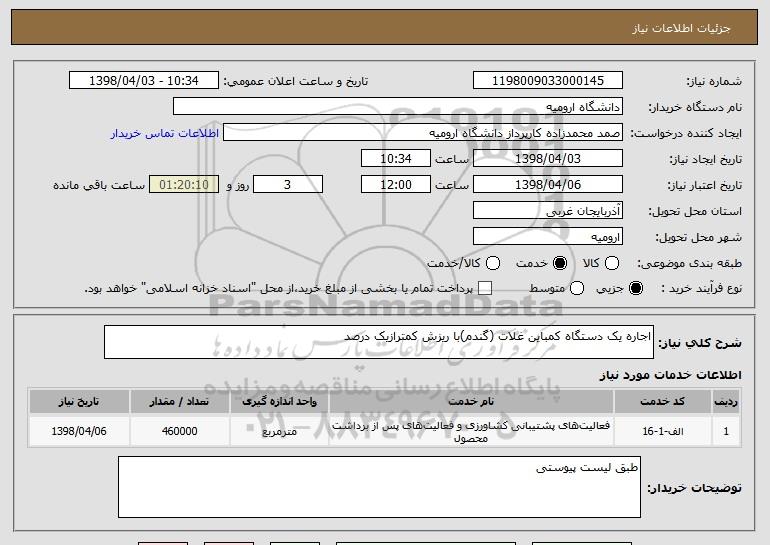Image resolution: width=770 pixels, height=545 pixels.
Task: Click the province field آذربایجان غربی
Action: point(548,211)
